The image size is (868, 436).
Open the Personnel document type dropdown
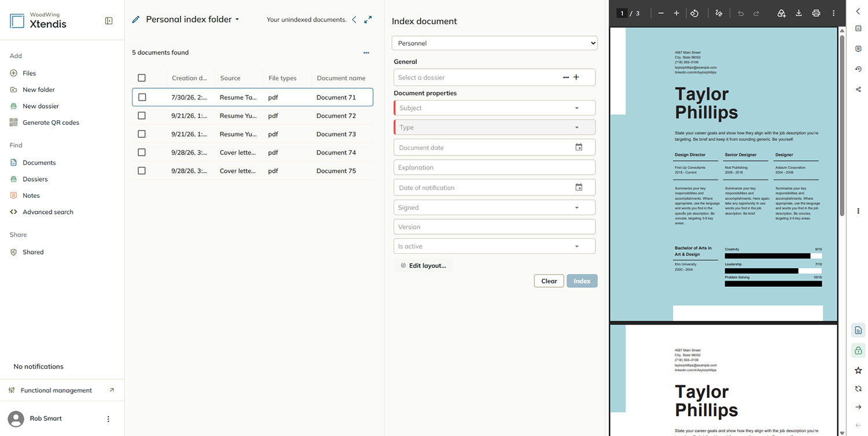pyautogui.click(x=495, y=43)
